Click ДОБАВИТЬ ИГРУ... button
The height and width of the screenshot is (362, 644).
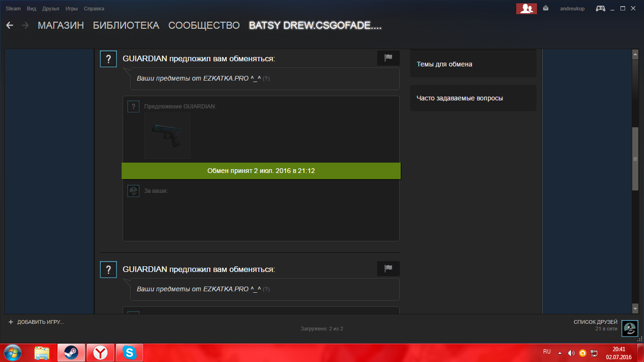tap(36, 322)
